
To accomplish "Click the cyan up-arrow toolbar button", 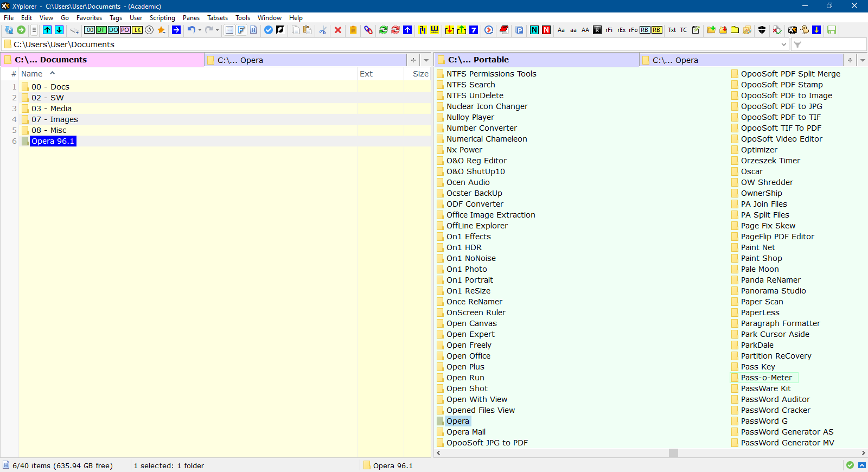I will coord(47,30).
